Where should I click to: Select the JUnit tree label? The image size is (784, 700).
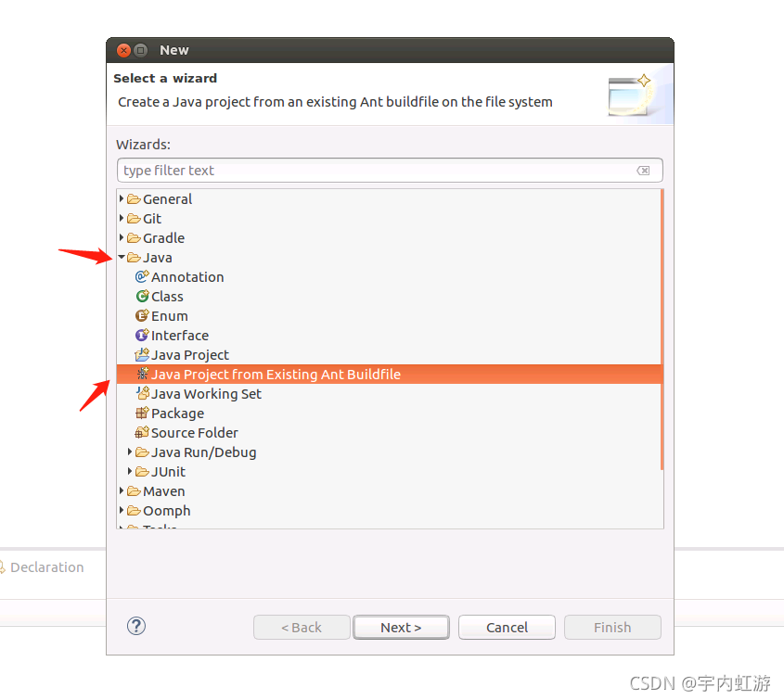click(x=169, y=472)
